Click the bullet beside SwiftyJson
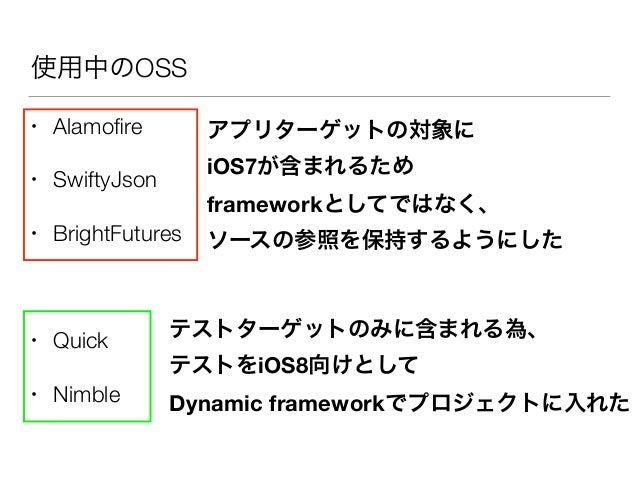Image resolution: width=638 pixels, height=479 pixels. click(x=35, y=179)
